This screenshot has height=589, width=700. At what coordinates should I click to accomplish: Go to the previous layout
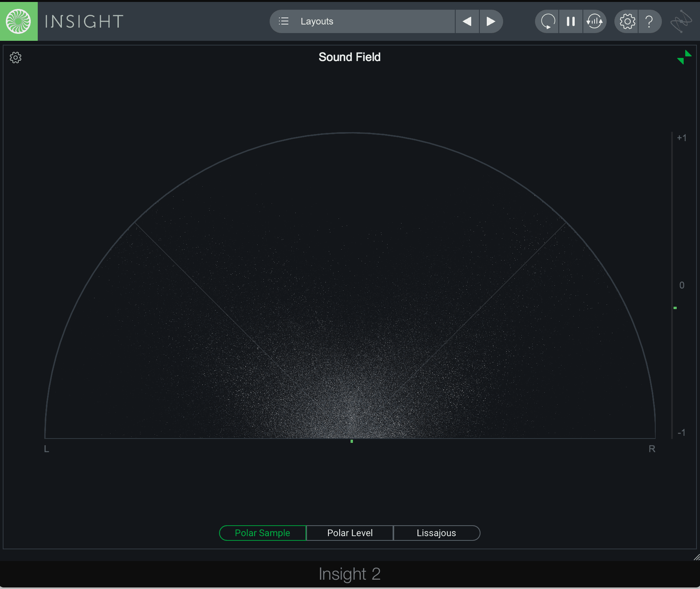467,21
